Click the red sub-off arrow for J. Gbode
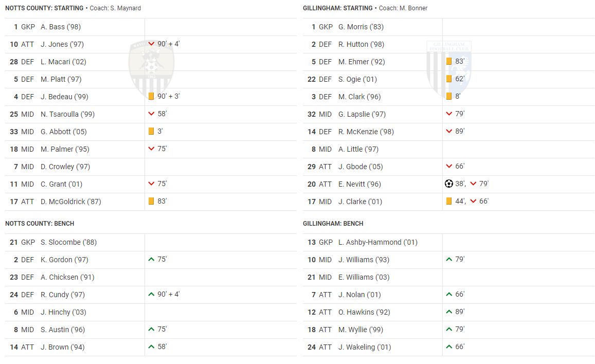Image resolution: width=595 pixels, height=364 pixels. pos(449,166)
